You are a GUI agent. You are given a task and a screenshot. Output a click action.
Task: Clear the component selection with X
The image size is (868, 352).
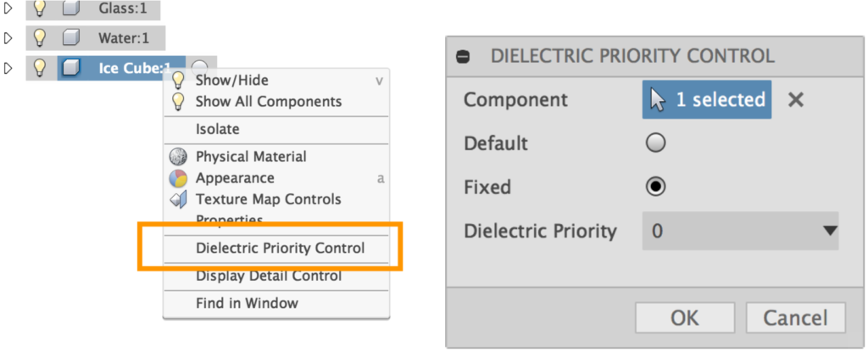pyautogui.click(x=795, y=100)
